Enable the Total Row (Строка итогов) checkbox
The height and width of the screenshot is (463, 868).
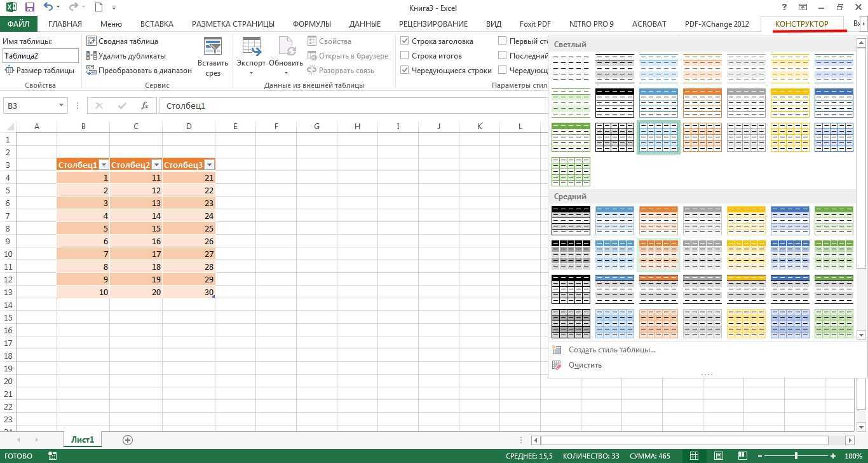pyautogui.click(x=405, y=56)
